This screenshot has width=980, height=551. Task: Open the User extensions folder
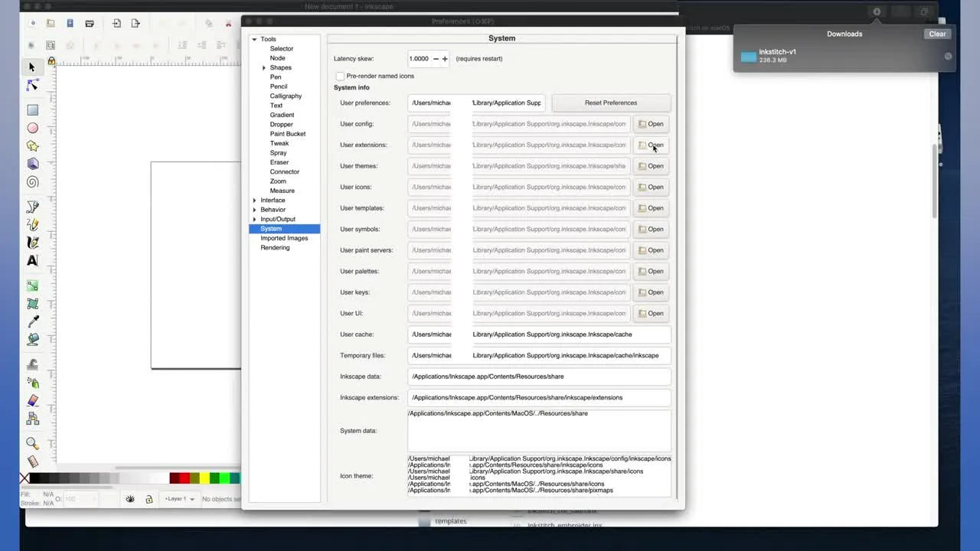(x=651, y=145)
